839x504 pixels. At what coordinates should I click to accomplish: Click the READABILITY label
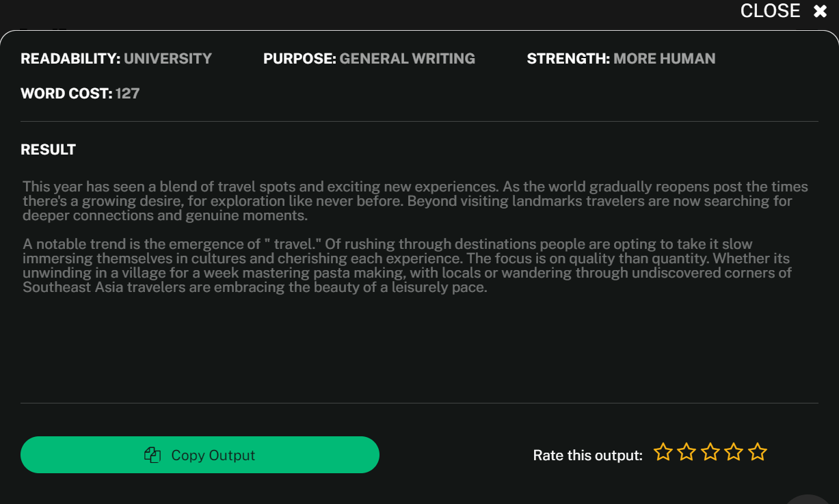click(x=70, y=59)
